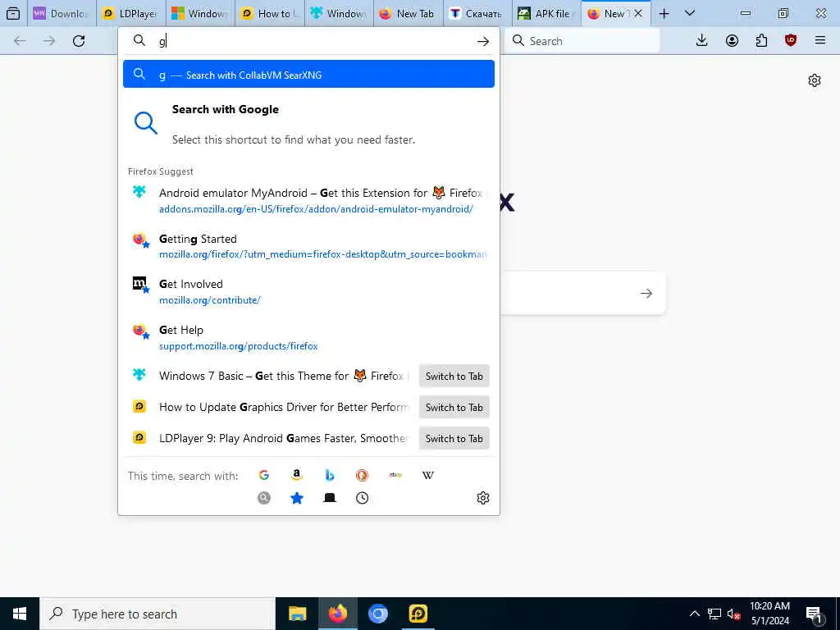Select the Search with Google shortcut

click(x=308, y=125)
